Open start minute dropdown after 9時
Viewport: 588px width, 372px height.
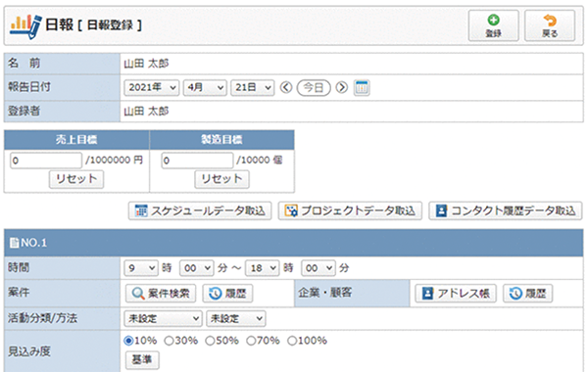[197, 268]
